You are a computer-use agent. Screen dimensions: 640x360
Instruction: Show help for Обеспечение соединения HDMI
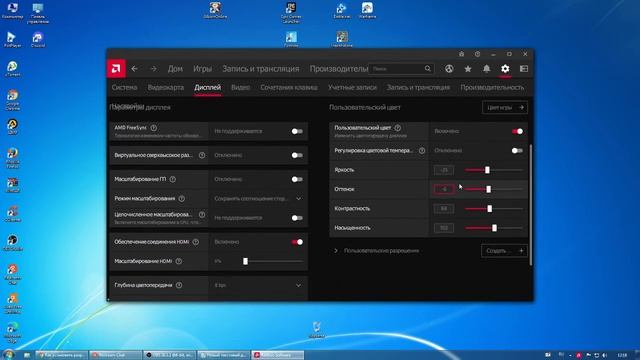tap(196, 242)
